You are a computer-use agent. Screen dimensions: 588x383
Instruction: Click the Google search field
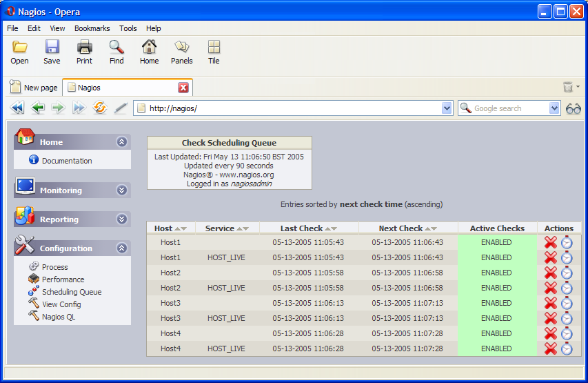(505, 108)
